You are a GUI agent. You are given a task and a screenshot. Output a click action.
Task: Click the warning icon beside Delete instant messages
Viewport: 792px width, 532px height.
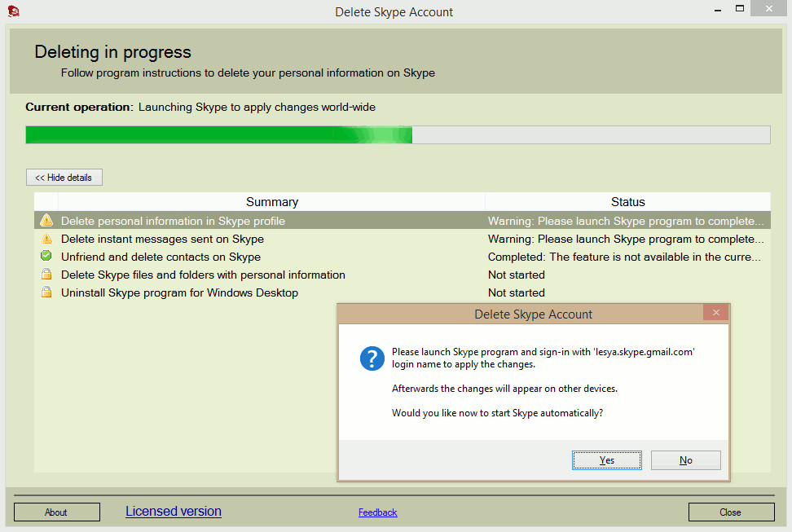[x=46, y=239]
